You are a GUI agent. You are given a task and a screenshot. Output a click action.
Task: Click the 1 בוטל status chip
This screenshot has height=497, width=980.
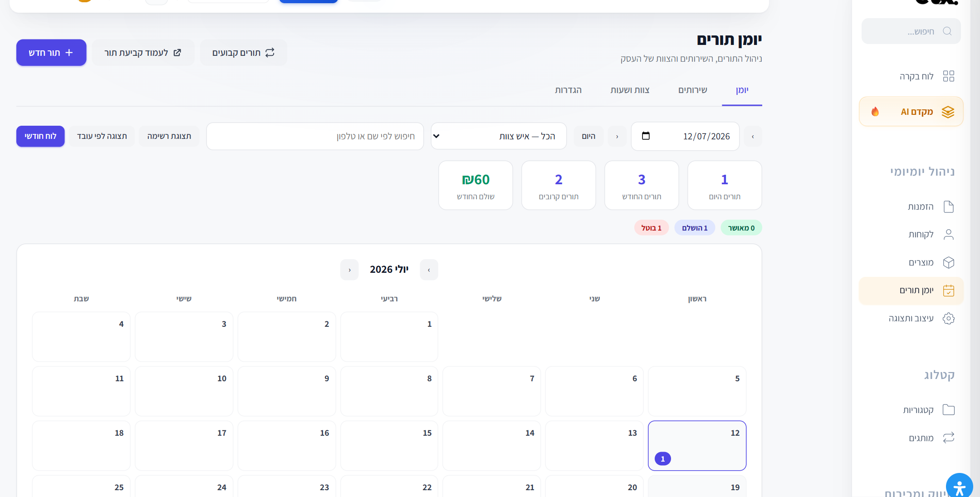pos(651,228)
